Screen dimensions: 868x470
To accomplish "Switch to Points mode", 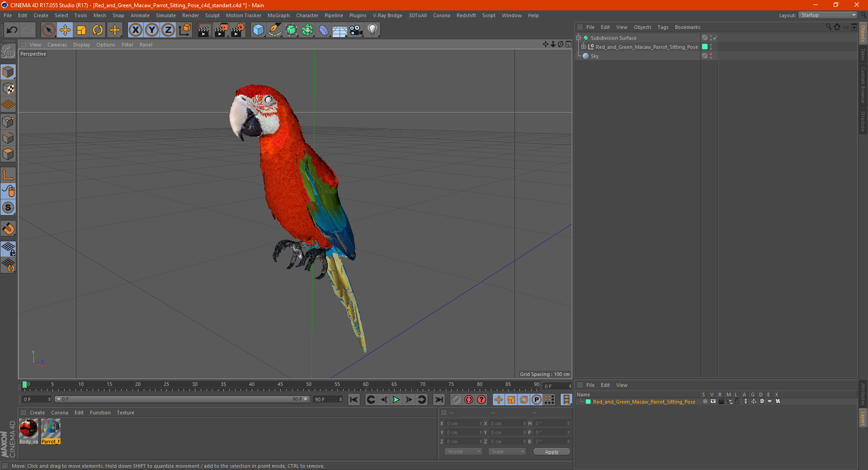I will pos(8,122).
